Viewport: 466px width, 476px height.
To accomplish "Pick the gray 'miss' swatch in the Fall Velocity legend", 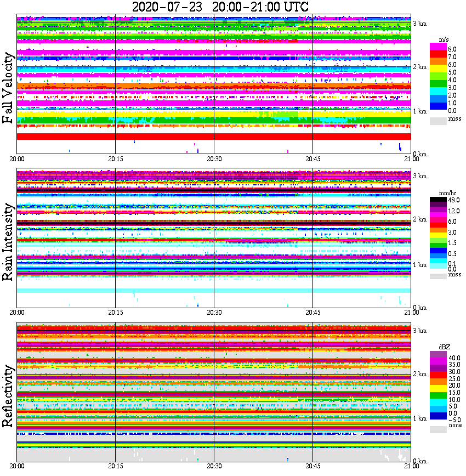I will pos(438,121).
